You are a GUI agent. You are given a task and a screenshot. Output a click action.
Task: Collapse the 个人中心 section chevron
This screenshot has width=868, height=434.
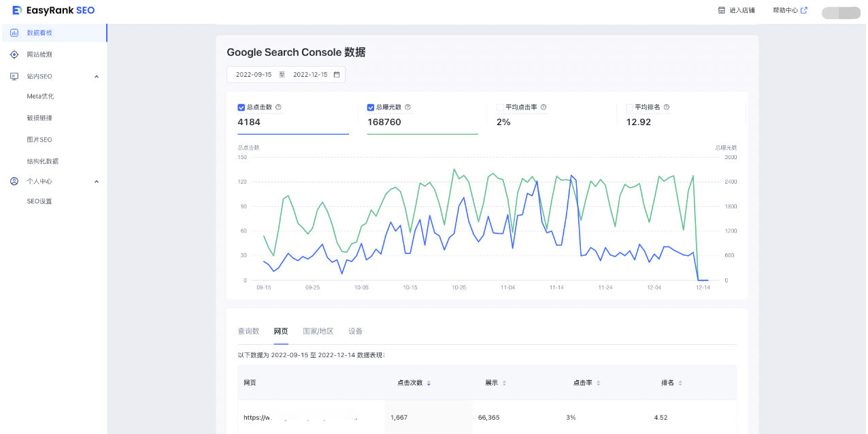tap(96, 182)
